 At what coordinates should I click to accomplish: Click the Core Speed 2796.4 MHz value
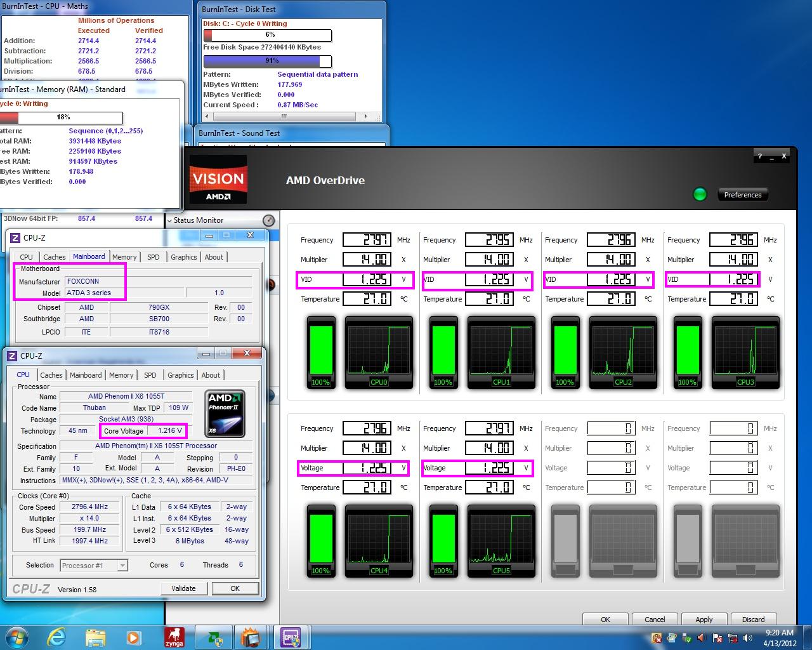(x=89, y=507)
